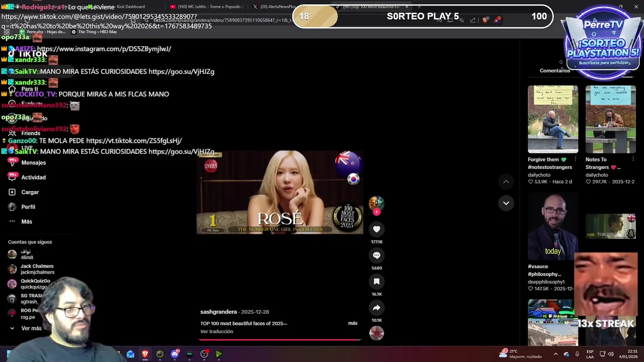Click the Ver traducción link
644x362 pixels.
216,331
